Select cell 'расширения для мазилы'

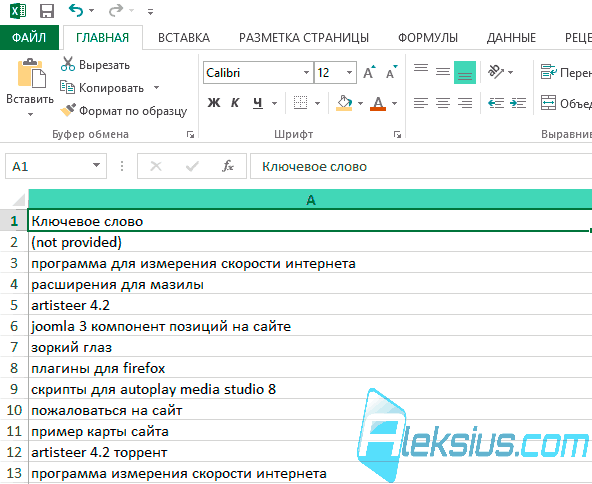tap(310, 284)
